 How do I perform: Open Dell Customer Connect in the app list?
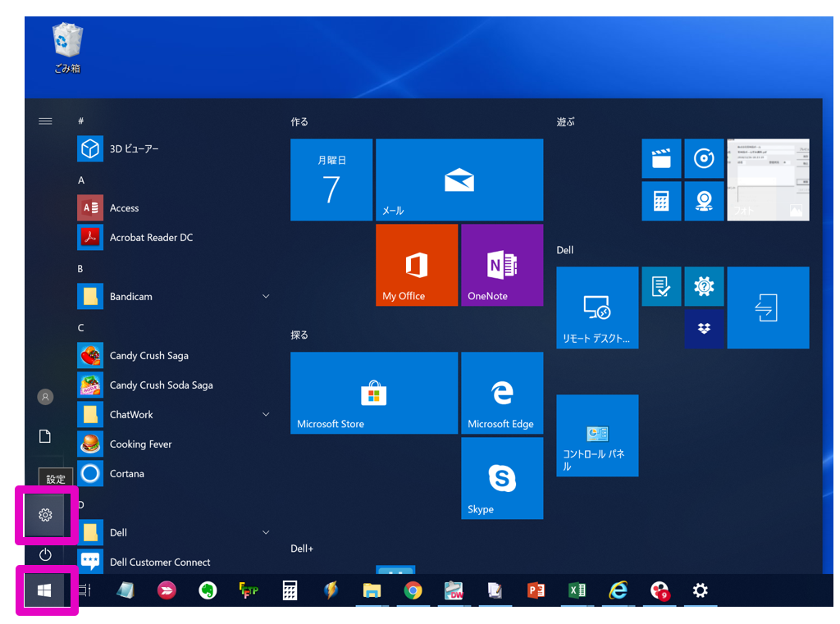172,562
